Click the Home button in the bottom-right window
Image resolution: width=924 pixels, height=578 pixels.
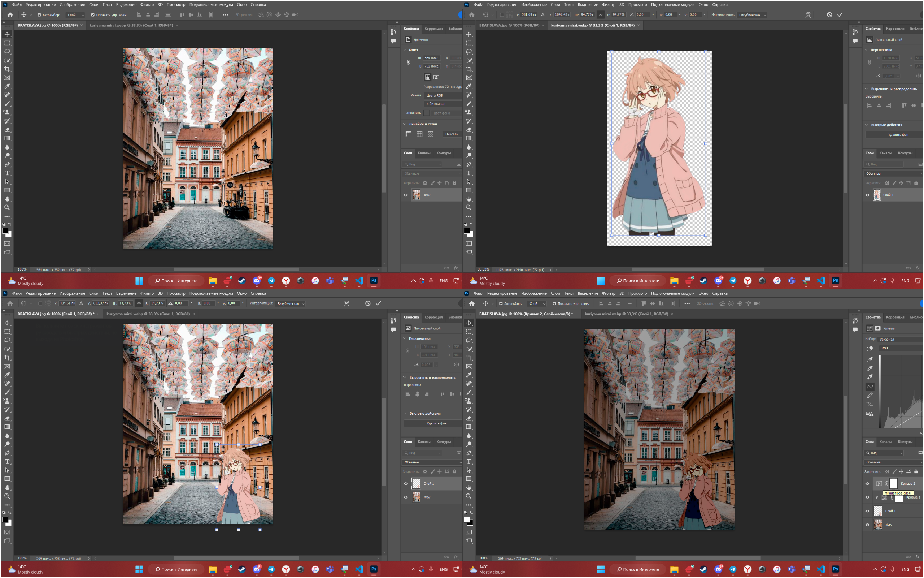472,303
